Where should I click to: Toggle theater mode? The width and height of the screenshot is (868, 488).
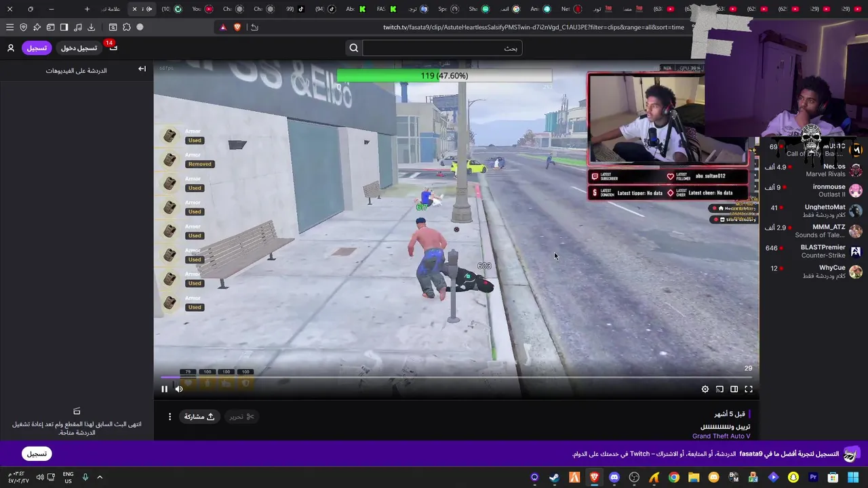click(x=734, y=389)
